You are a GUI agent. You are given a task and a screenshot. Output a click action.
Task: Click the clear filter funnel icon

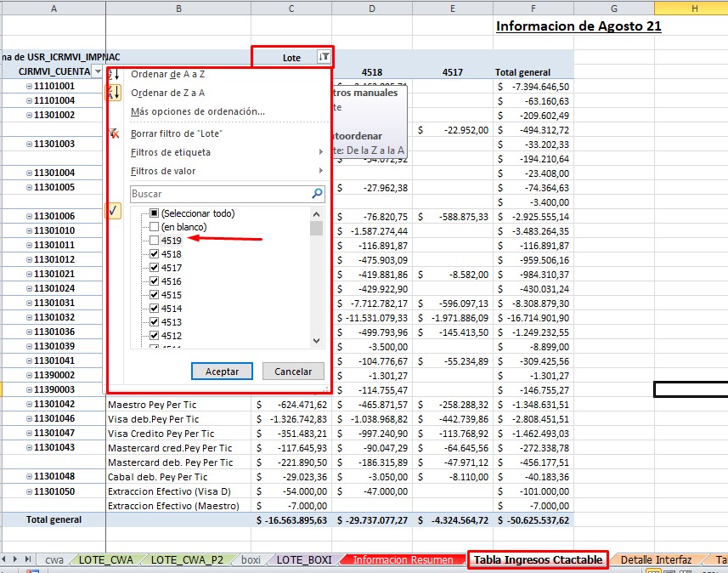click(113, 133)
